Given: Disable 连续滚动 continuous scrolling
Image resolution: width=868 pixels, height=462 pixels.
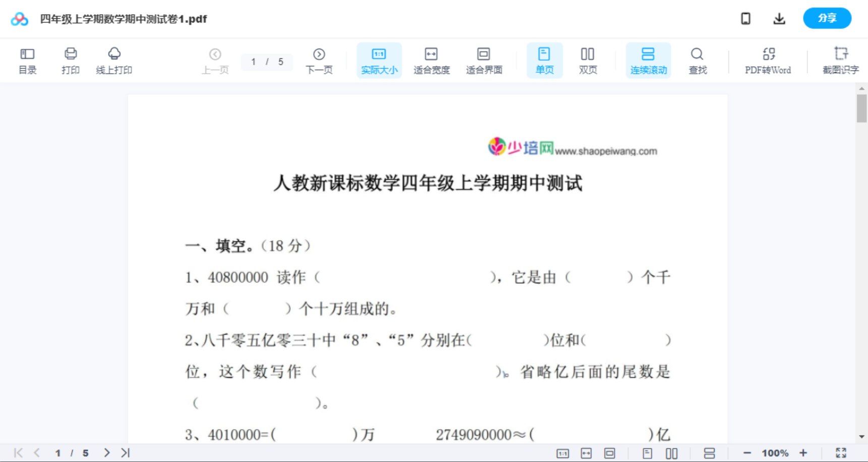Looking at the screenshot, I should click(x=648, y=60).
